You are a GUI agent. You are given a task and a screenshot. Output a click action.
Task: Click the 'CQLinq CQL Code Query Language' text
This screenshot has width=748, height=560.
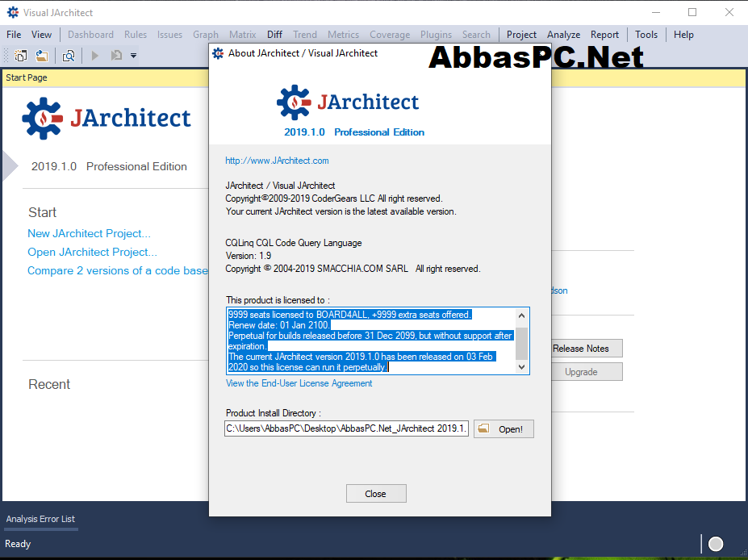click(294, 243)
